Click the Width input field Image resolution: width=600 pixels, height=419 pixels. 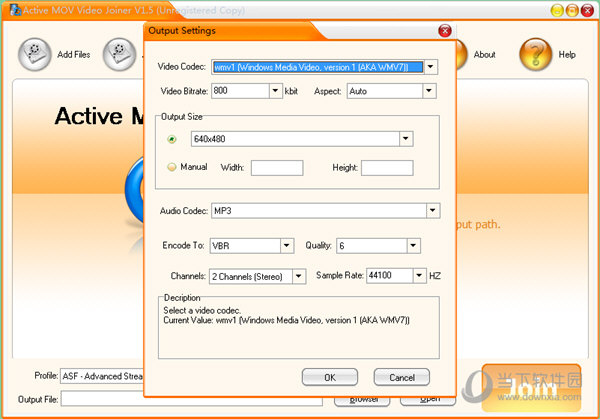[277, 168]
